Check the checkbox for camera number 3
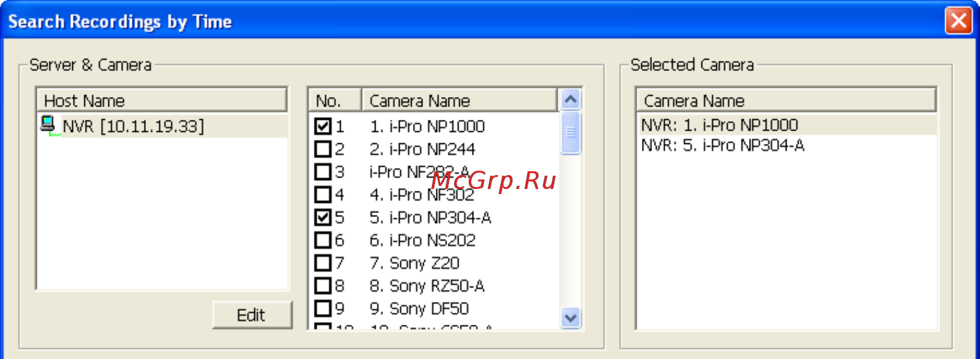Viewport: 980px width, 359px height. click(323, 172)
